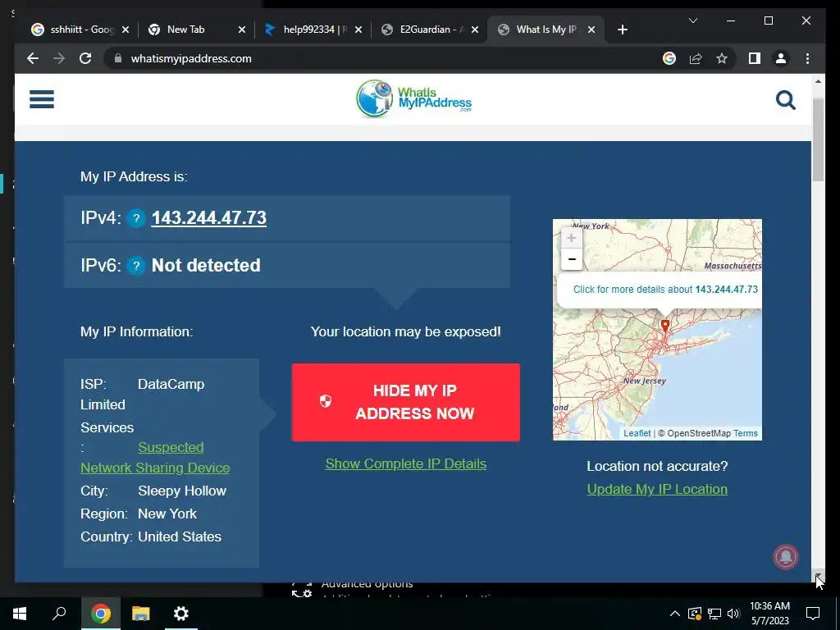Zoom out on the map with minus

tap(572, 259)
